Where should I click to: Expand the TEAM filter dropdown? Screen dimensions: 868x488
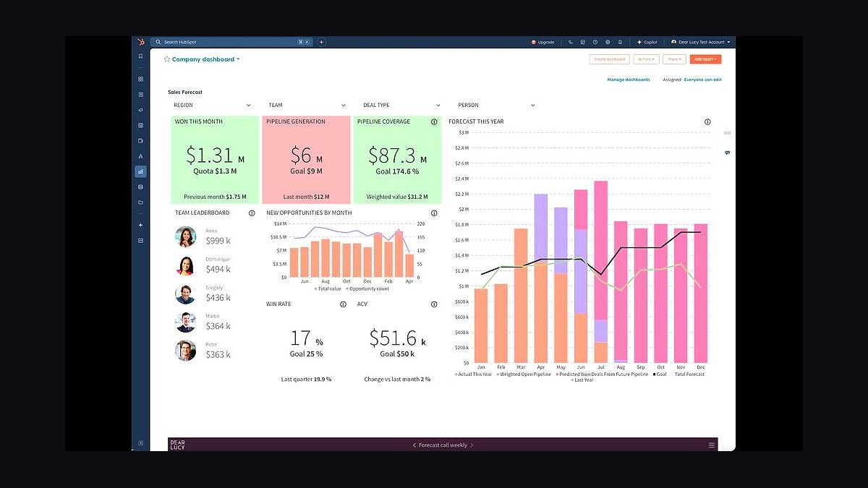point(307,106)
